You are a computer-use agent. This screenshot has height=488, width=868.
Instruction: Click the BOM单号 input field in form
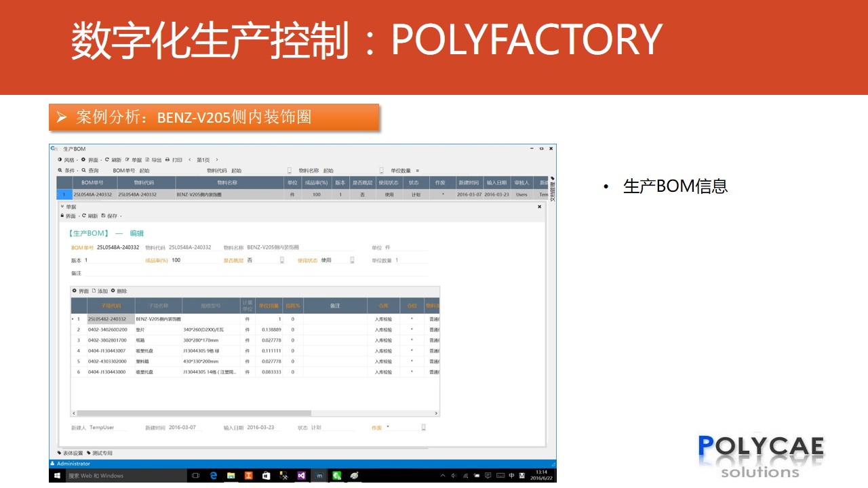(x=118, y=247)
